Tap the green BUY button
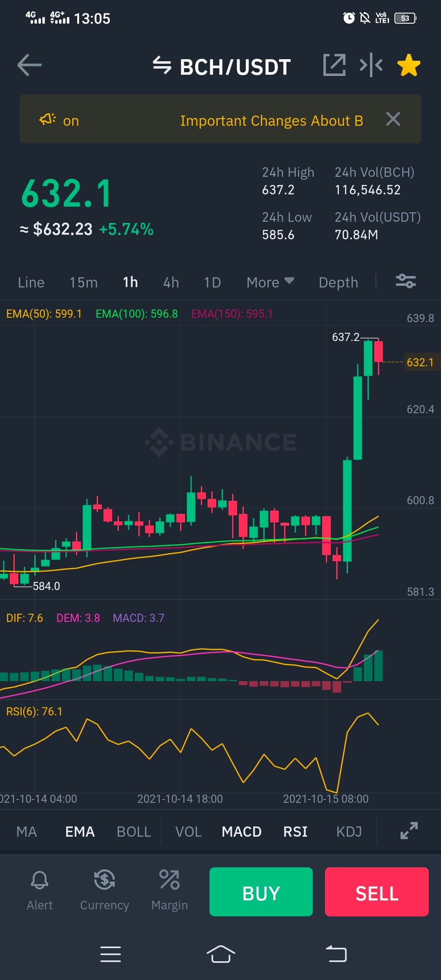This screenshot has width=441, height=980. click(x=261, y=892)
